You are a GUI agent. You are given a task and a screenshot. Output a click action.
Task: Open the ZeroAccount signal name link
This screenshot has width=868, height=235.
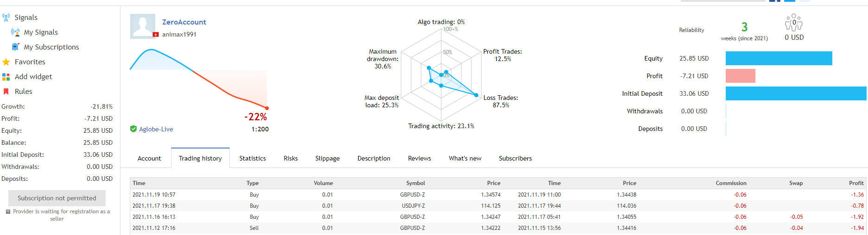(184, 22)
